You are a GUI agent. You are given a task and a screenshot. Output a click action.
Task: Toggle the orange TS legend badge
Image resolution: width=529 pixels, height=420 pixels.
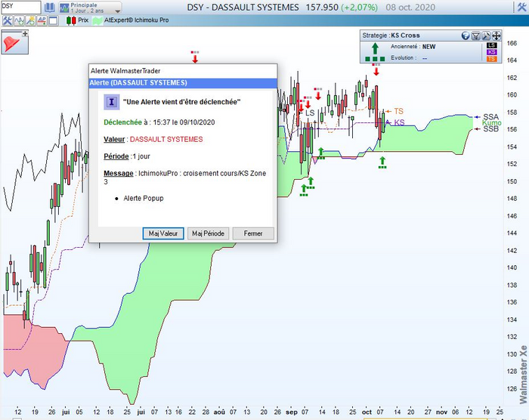pyautogui.click(x=492, y=60)
